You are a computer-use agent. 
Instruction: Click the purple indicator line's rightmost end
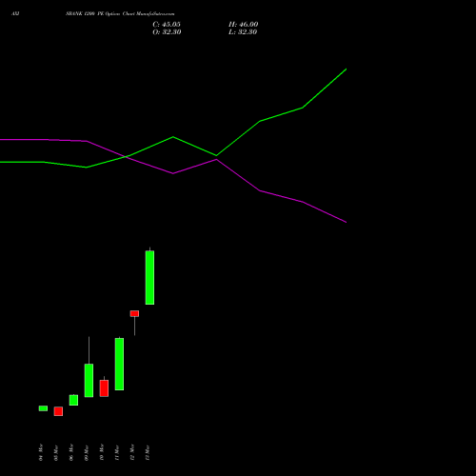(346, 222)
